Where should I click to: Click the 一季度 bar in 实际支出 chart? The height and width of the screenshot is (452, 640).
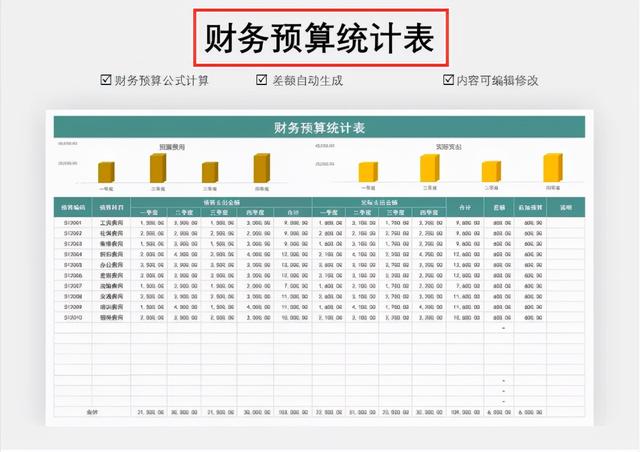point(368,172)
